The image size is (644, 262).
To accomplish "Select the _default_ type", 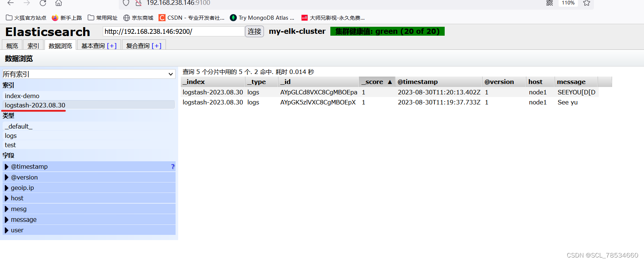I will (89, 126).
